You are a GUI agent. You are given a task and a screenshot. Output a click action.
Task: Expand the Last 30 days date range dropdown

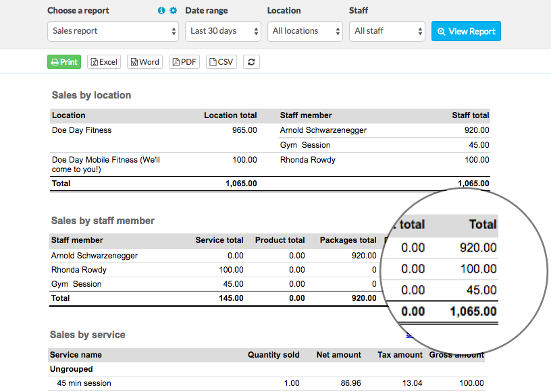(x=223, y=31)
